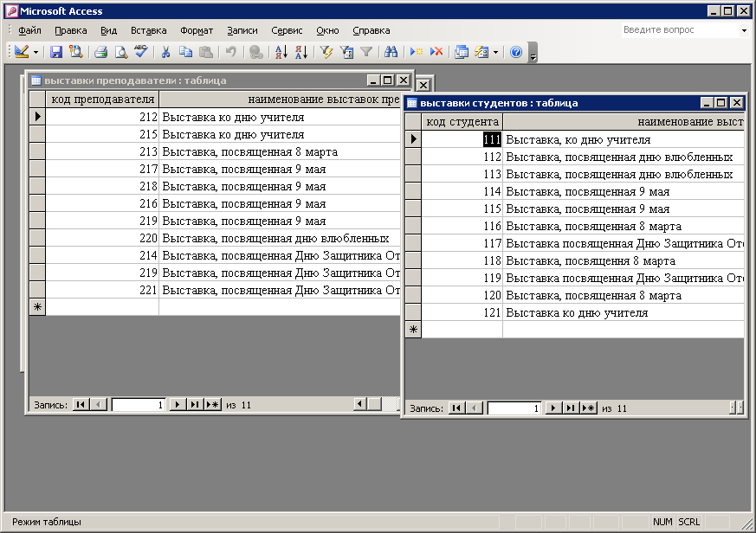Image resolution: width=756 pixels, height=533 pixels.
Task: Click the record number field in students table
Action: pos(514,408)
